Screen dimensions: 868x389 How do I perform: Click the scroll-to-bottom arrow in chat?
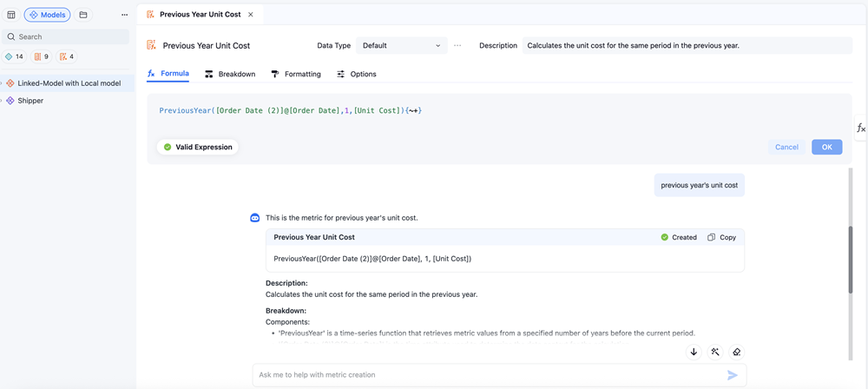694,352
